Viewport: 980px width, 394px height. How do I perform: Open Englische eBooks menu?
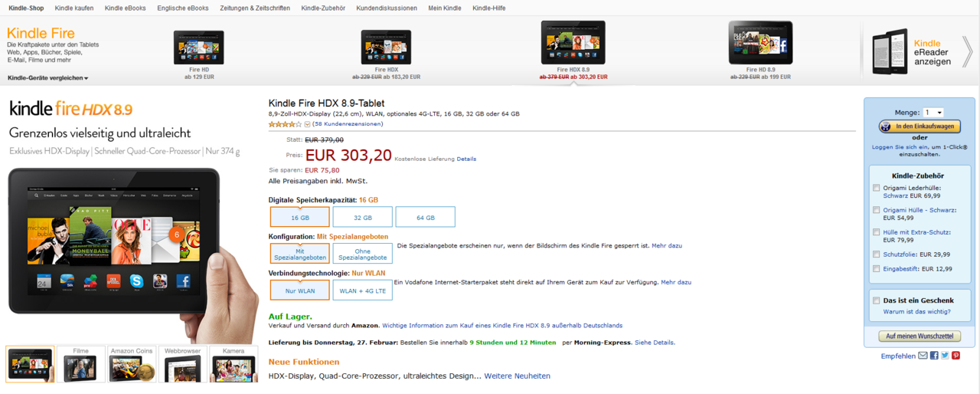coord(183,8)
